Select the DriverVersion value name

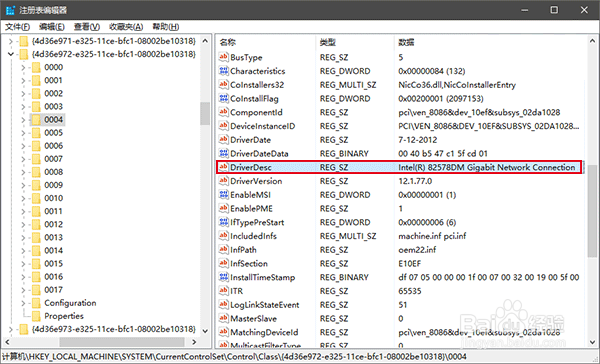pyautogui.click(x=256, y=181)
